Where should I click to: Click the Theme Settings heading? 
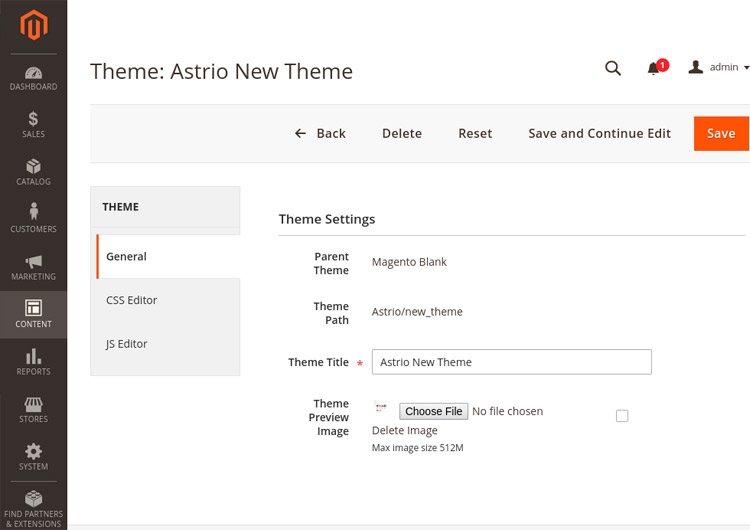tap(327, 219)
